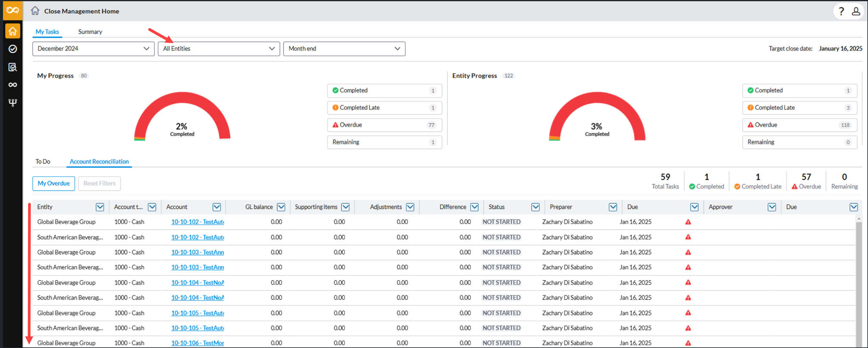
Task: Open the GL balance column filter
Action: [x=281, y=207]
